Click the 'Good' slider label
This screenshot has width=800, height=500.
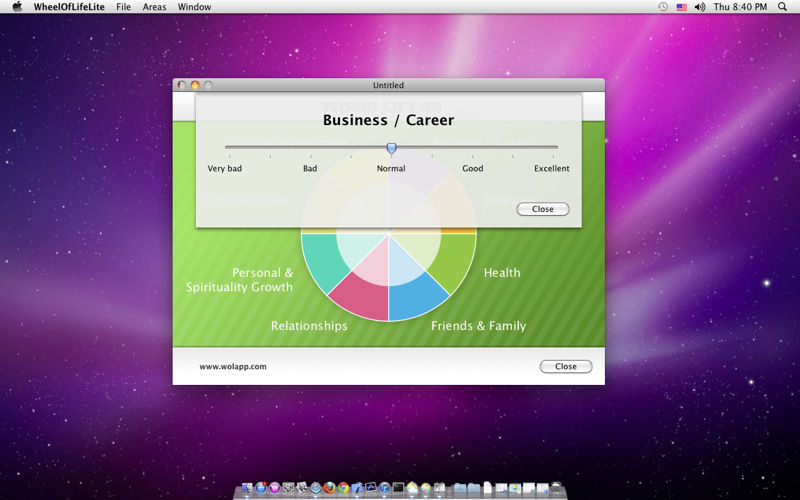tap(472, 168)
